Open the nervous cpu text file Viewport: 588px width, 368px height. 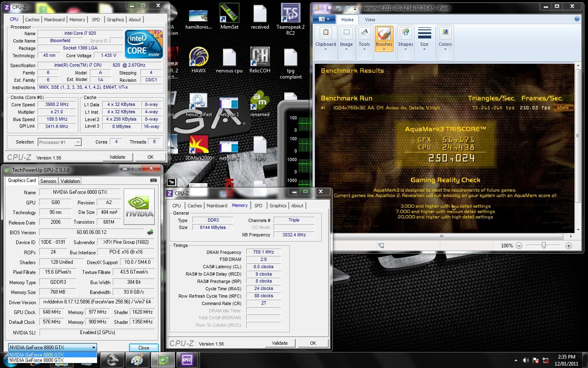(229, 60)
